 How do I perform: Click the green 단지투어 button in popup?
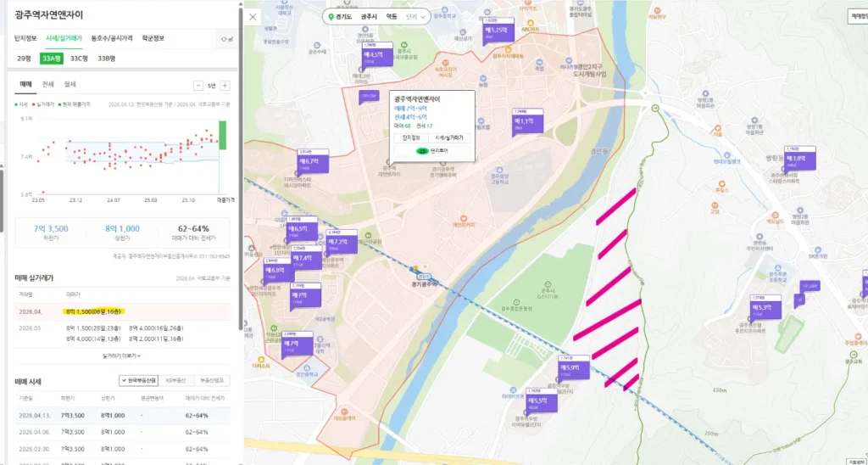click(431, 150)
